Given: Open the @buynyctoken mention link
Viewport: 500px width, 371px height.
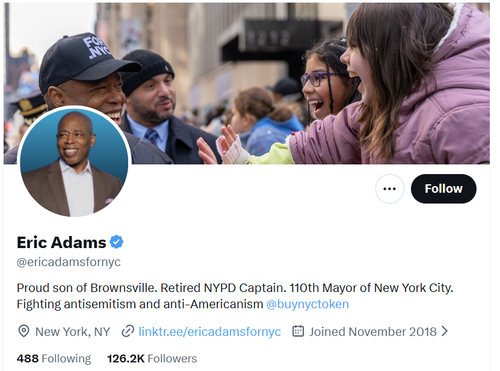Looking at the screenshot, I should click(307, 304).
